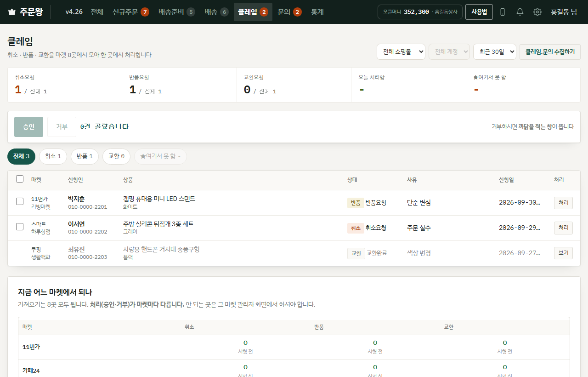The image size is (588, 377).
Task: Open the 문의 tab
Action: pyautogui.click(x=290, y=12)
